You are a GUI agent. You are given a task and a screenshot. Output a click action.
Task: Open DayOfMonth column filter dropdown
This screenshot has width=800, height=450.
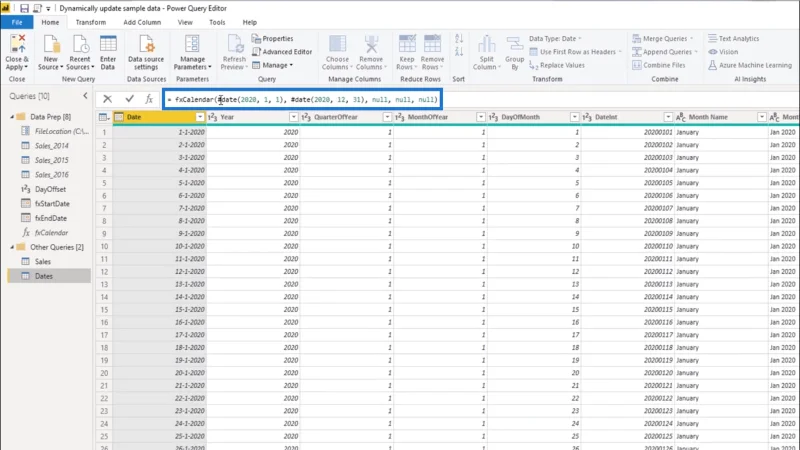(x=574, y=117)
